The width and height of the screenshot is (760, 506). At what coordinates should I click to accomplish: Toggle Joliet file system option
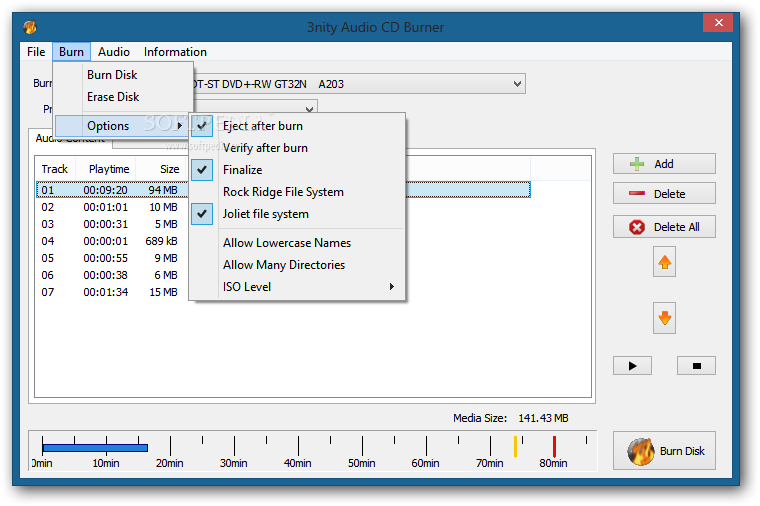[x=297, y=214]
